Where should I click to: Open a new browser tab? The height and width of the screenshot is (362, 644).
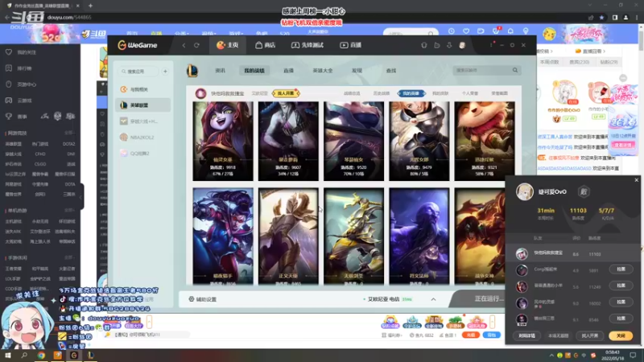(x=90, y=6)
